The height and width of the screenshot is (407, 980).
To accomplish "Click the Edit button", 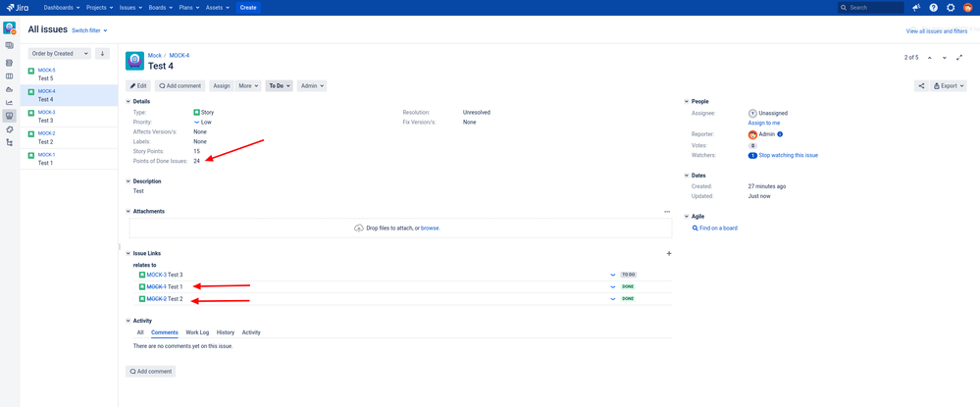I will point(138,86).
